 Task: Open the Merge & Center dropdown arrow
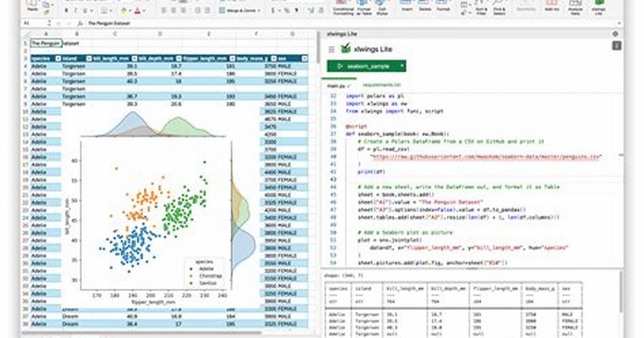(259, 11)
